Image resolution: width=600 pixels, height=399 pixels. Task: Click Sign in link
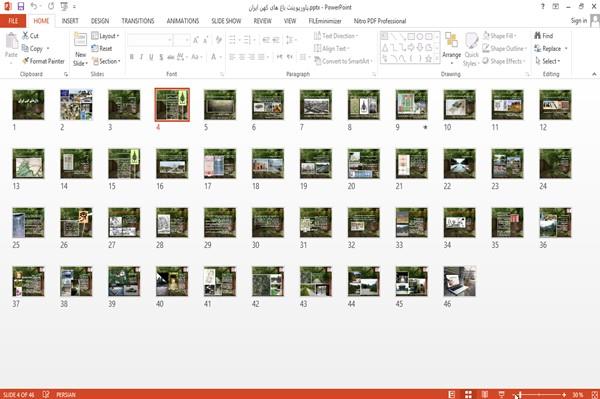pyautogui.click(x=579, y=21)
